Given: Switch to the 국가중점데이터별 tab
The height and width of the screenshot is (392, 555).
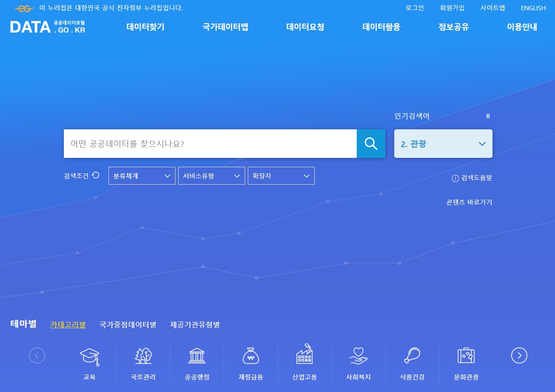Looking at the screenshot, I should pos(128,325).
